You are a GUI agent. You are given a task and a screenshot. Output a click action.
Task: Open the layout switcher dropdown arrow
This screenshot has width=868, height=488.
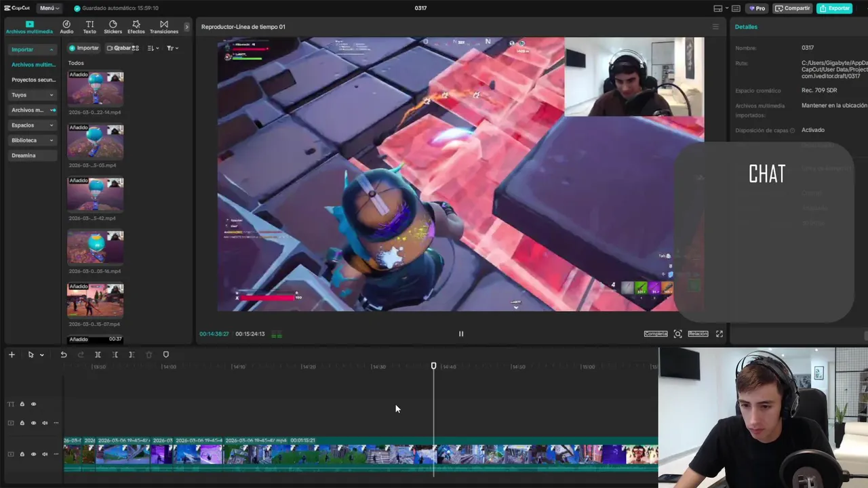[x=726, y=8]
